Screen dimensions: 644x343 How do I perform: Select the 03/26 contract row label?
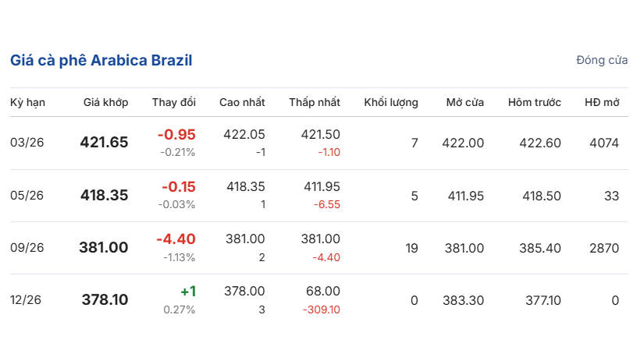pos(27,143)
